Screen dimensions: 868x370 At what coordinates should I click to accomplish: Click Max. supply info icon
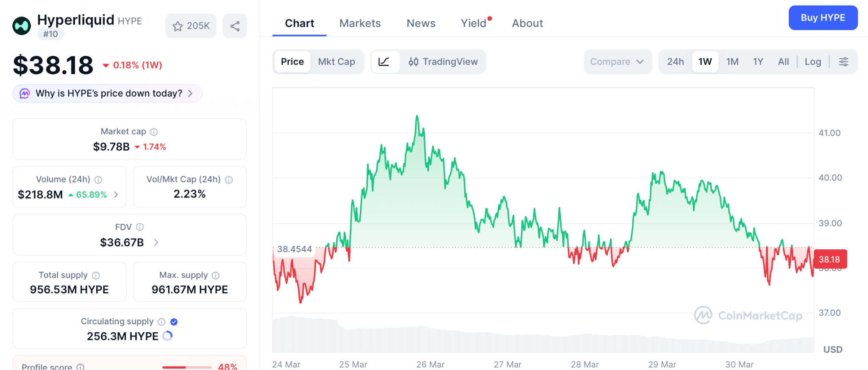click(x=216, y=276)
